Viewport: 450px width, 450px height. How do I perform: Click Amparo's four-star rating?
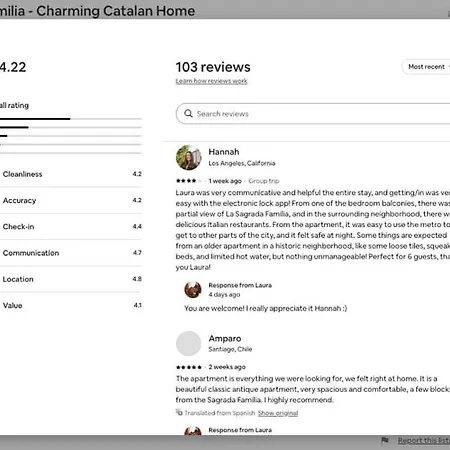(189, 367)
